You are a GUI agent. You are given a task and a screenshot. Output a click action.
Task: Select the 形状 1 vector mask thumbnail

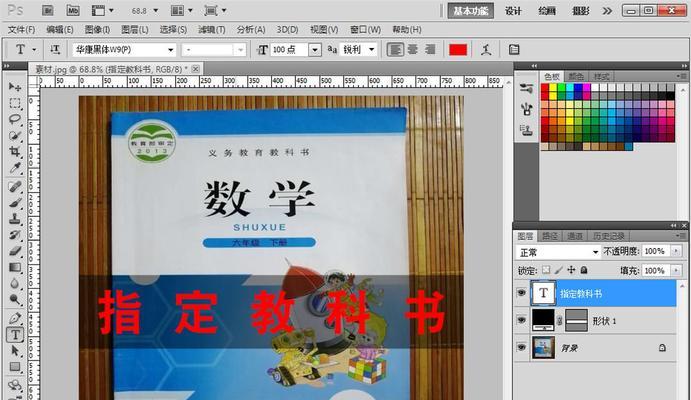click(576, 320)
